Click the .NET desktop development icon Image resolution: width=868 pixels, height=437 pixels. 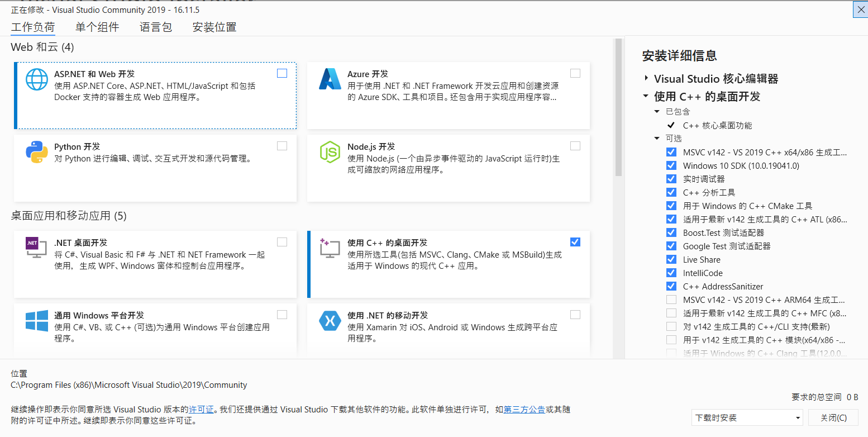point(37,248)
